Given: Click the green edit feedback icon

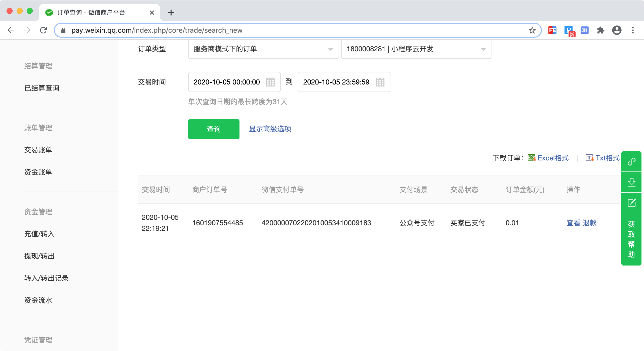Looking at the screenshot, I should click(631, 203).
